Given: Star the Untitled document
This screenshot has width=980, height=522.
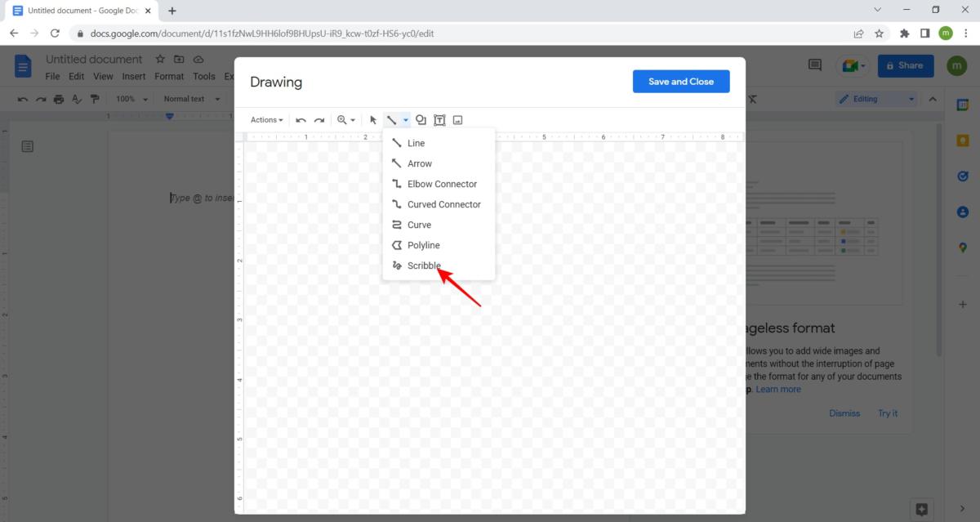Looking at the screenshot, I should click(x=160, y=60).
